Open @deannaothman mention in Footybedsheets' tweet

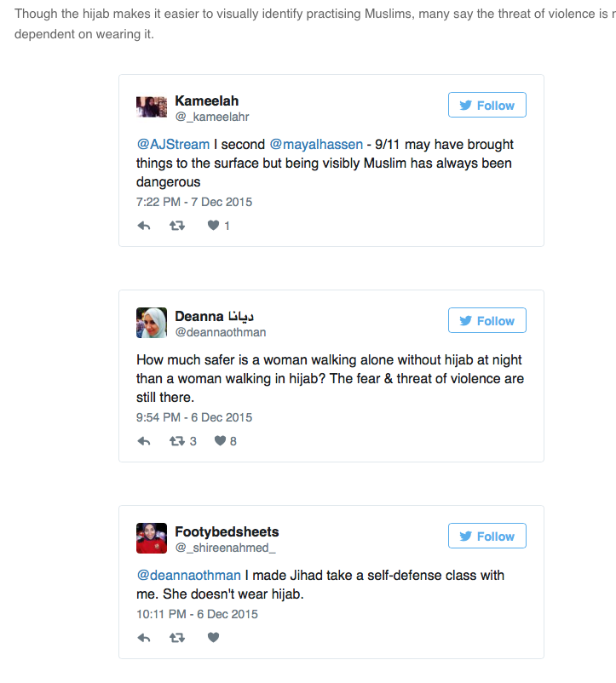[190, 576]
